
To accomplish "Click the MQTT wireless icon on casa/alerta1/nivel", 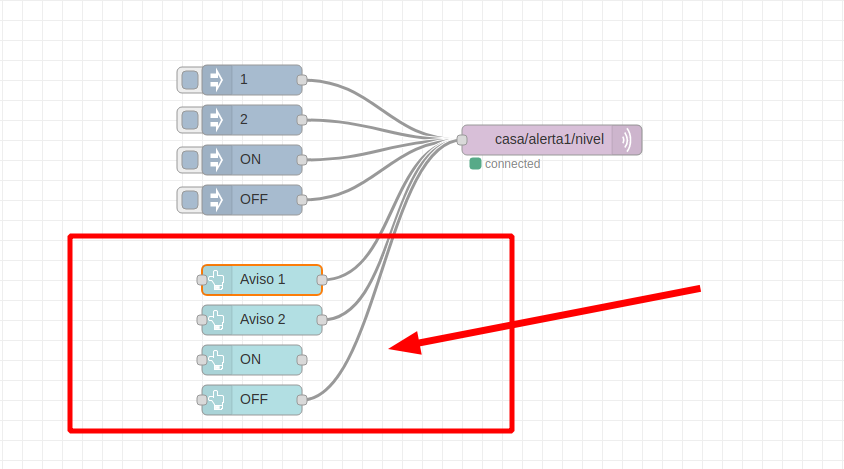I will [x=627, y=140].
